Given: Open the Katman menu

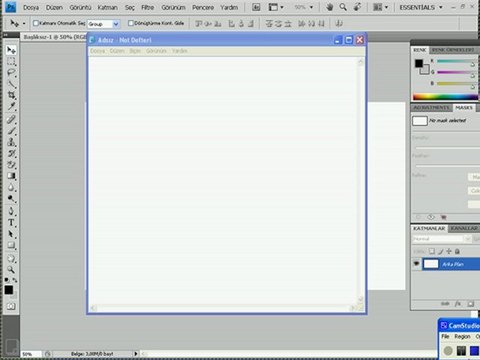Looking at the screenshot, I should click(x=107, y=7).
